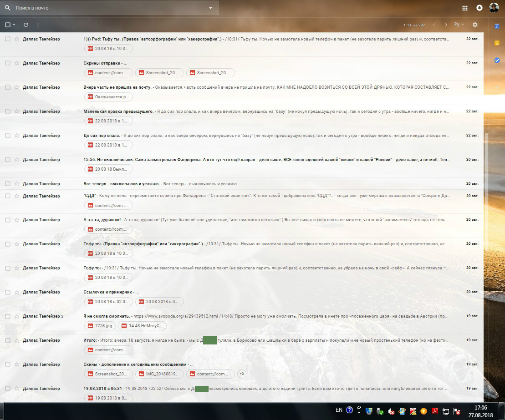Tick the "Ссылочка и примерчик" email checkbox

[8, 292]
